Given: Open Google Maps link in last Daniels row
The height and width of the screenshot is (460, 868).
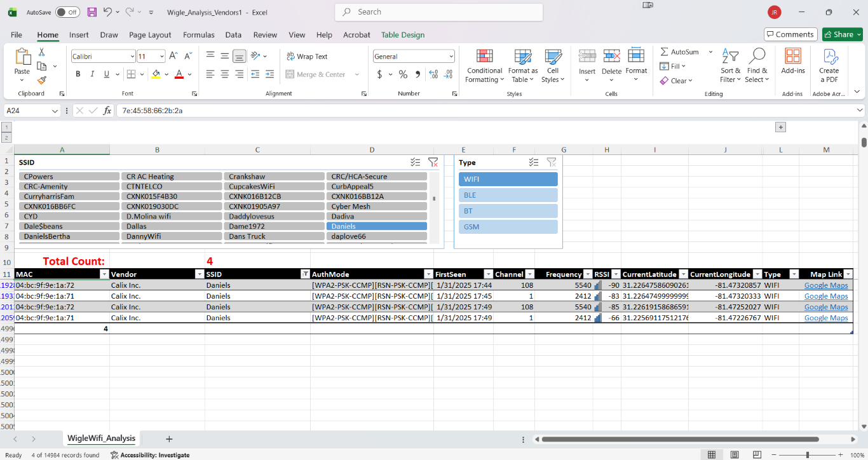Looking at the screenshot, I should pyautogui.click(x=826, y=318).
